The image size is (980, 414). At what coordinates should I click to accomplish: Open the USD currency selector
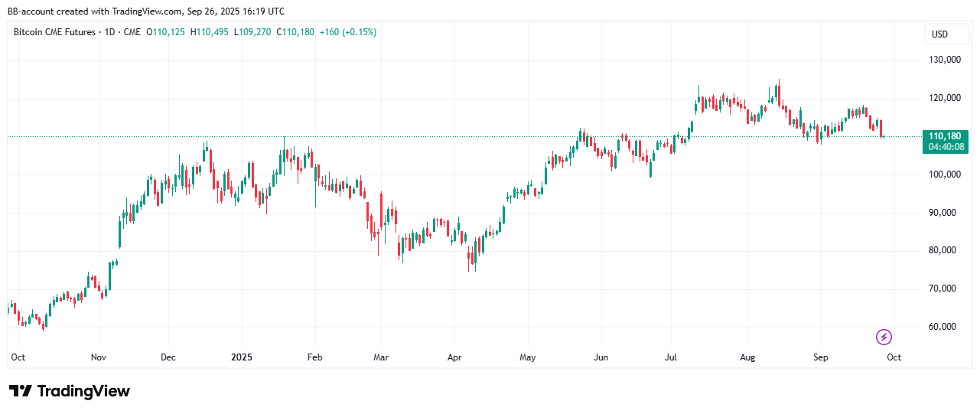point(939,34)
